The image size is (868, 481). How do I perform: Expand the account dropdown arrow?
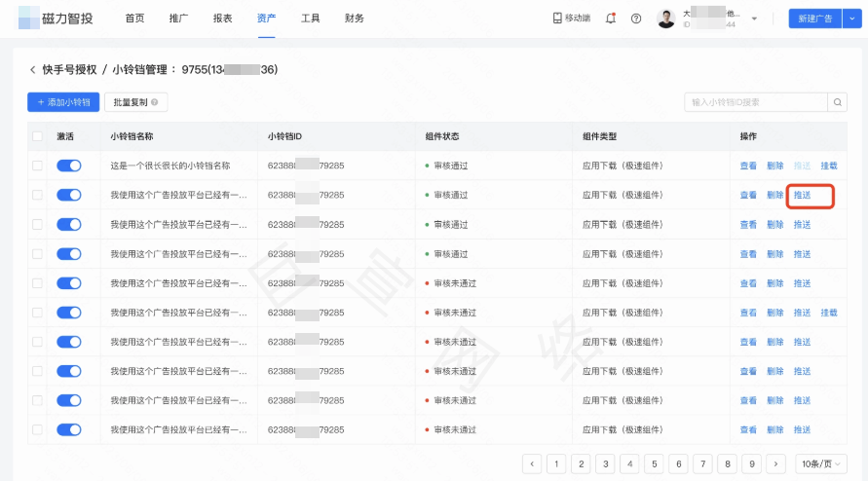[x=754, y=18]
